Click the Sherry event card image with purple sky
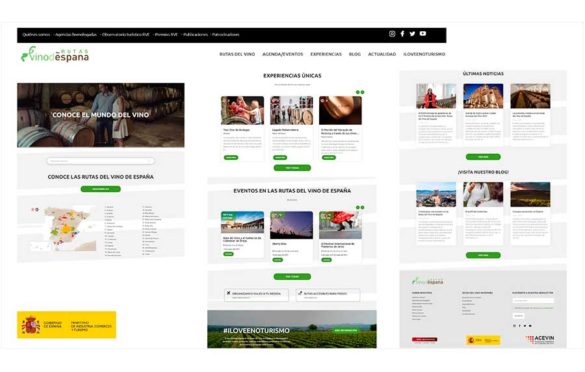The image size is (585, 372). point(291,225)
